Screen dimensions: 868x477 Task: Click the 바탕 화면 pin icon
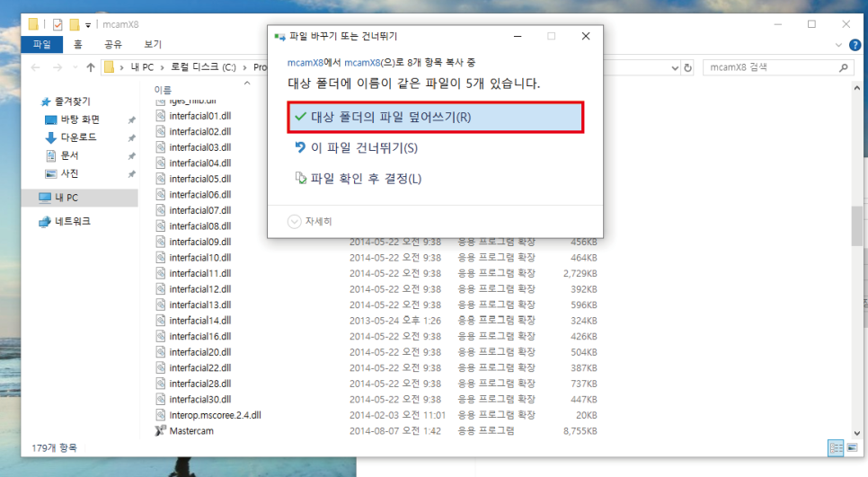coord(132,120)
